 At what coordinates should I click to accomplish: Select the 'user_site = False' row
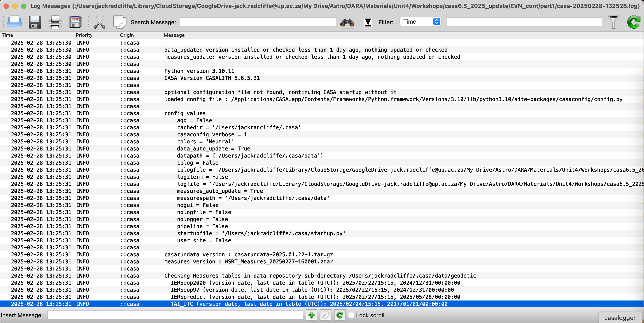click(x=322, y=240)
